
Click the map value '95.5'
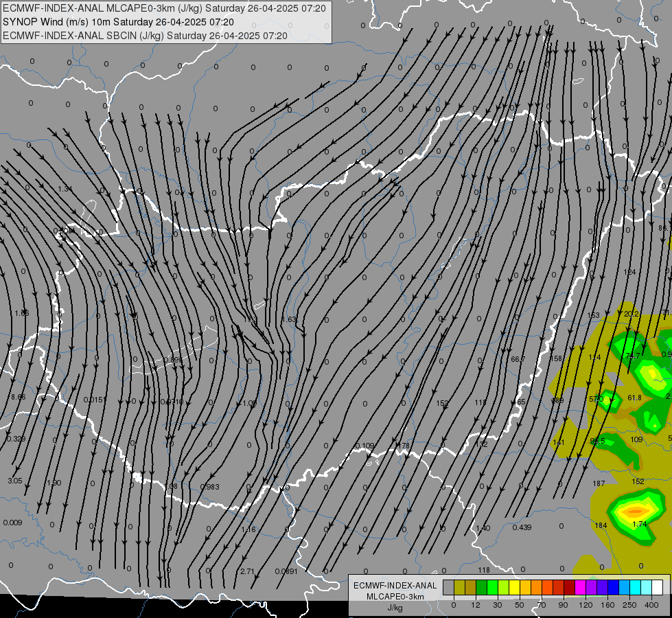pos(597,441)
